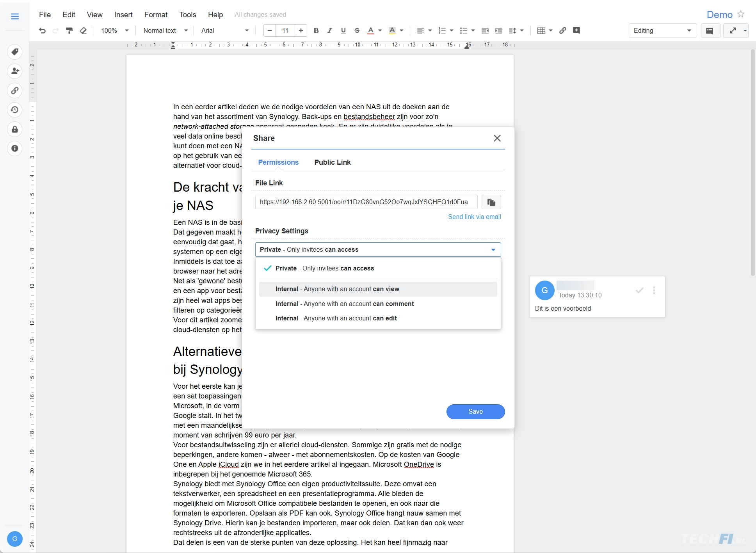756x553 pixels.
Task: Click the labels tag sidebar icon
Action: click(x=15, y=52)
